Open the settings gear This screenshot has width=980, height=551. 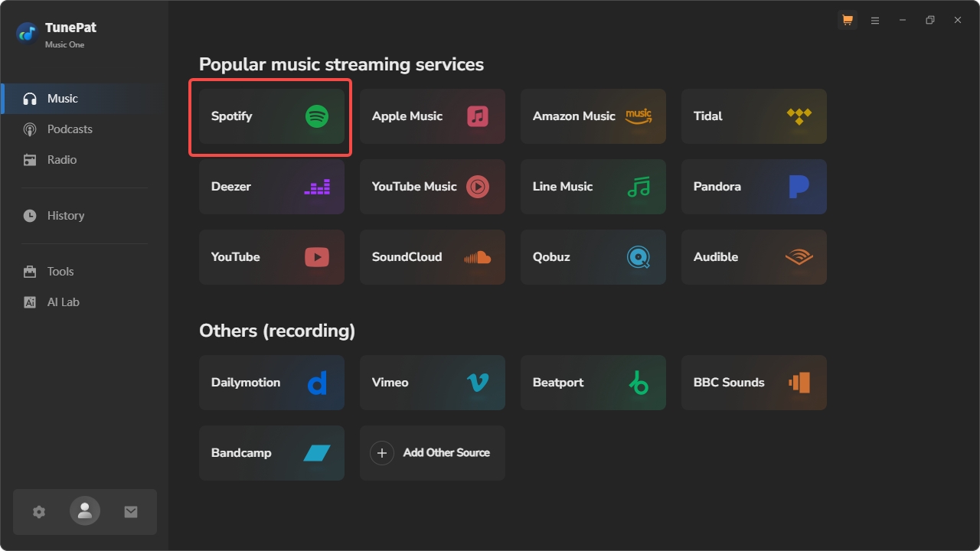[x=38, y=511]
